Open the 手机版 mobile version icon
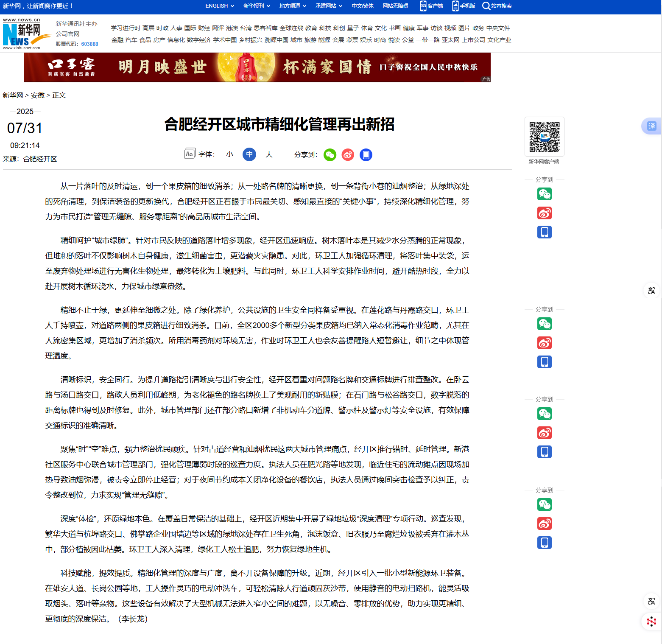This screenshot has width=662, height=644. click(455, 6)
